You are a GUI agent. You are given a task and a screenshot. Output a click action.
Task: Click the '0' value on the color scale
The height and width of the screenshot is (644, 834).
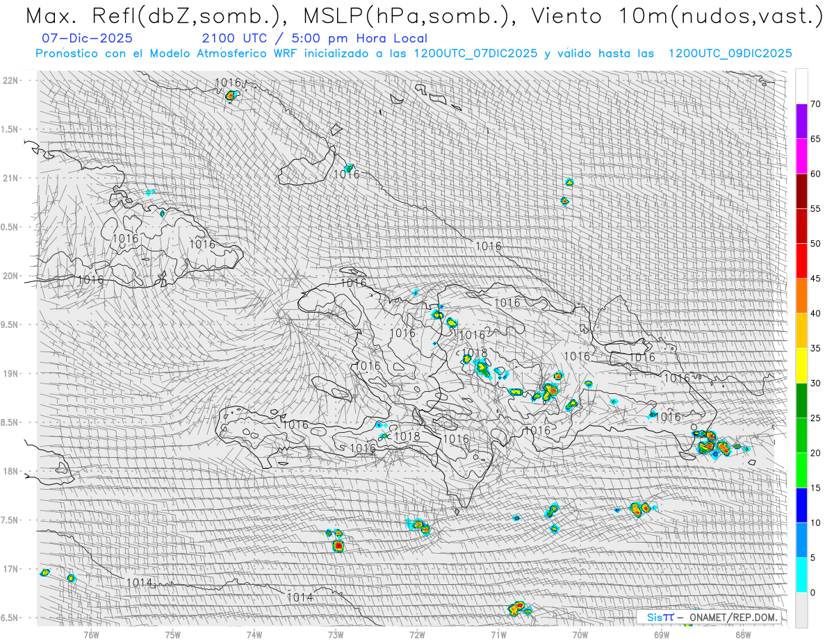point(812,593)
